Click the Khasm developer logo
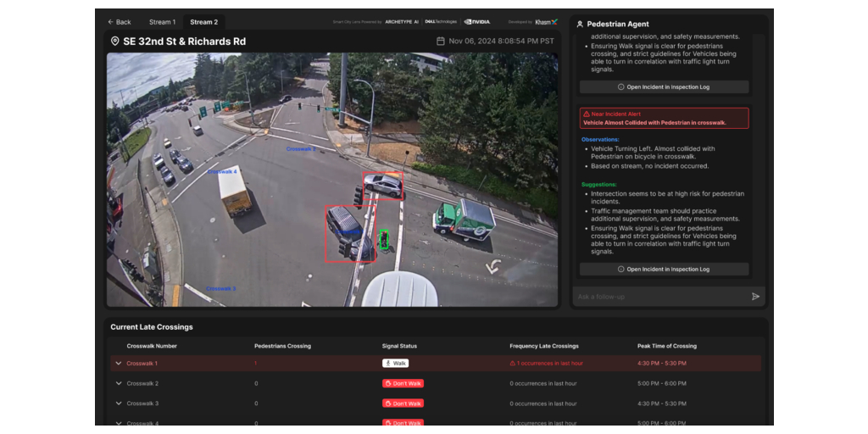The height and width of the screenshot is (434, 868). (x=546, y=22)
